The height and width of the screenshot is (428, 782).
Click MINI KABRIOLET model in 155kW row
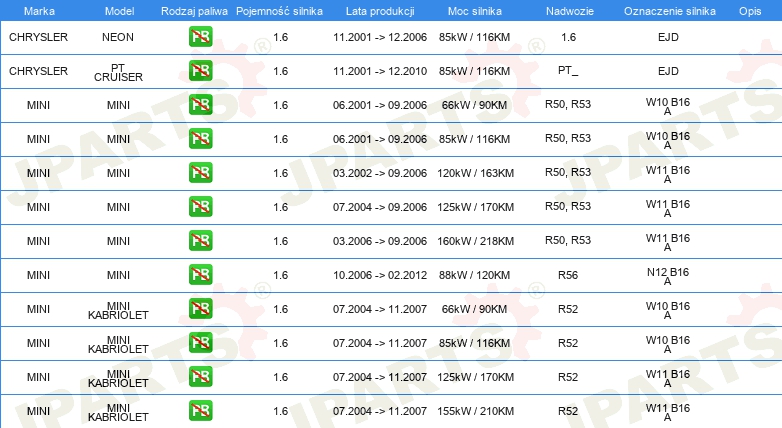(x=118, y=413)
